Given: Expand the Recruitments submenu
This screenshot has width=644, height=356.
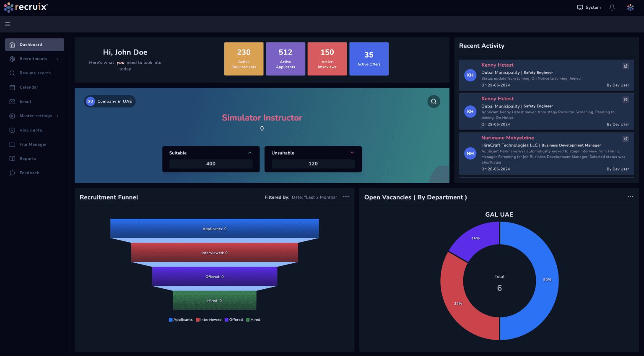Looking at the screenshot, I should click(57, 59).
